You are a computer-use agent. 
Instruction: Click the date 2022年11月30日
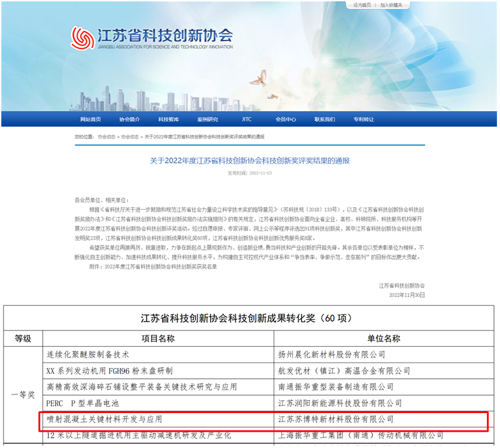point(407,295)
